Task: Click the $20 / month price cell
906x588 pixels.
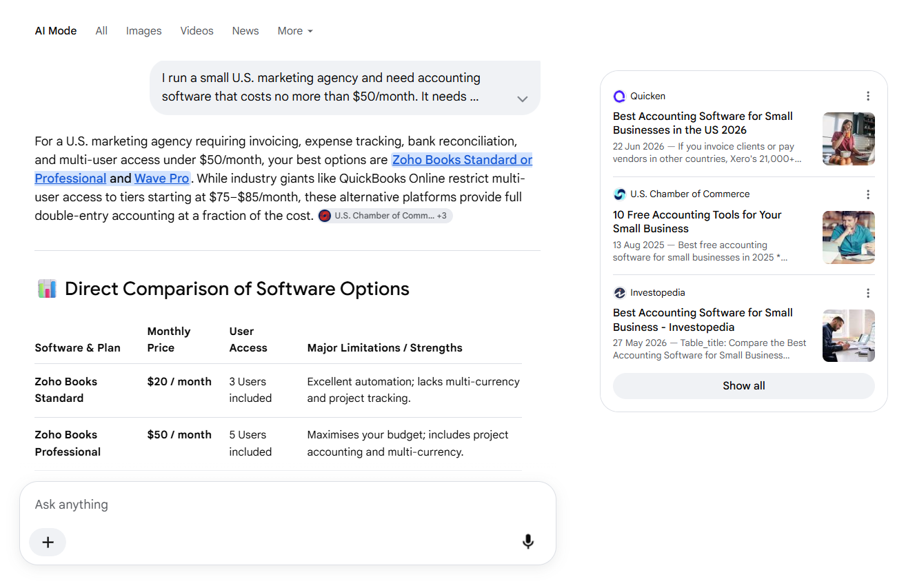Action: coord(179,382)
